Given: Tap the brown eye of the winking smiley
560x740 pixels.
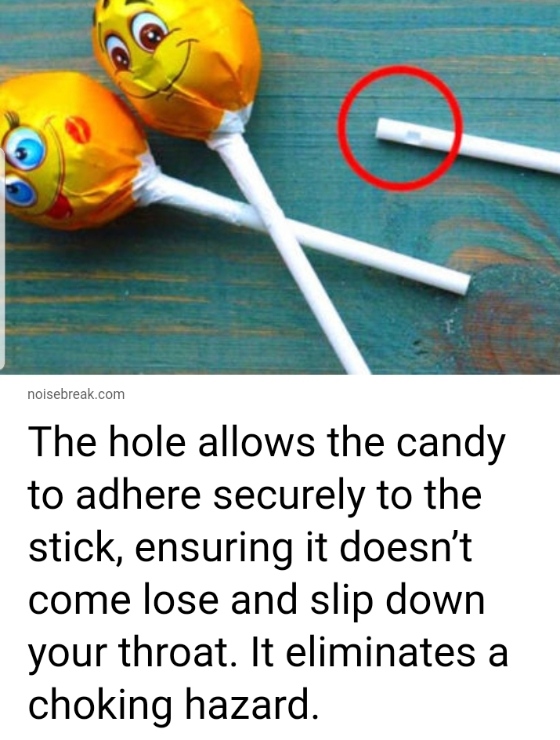Looking at the screenshot, I should [x=150, y=31].
